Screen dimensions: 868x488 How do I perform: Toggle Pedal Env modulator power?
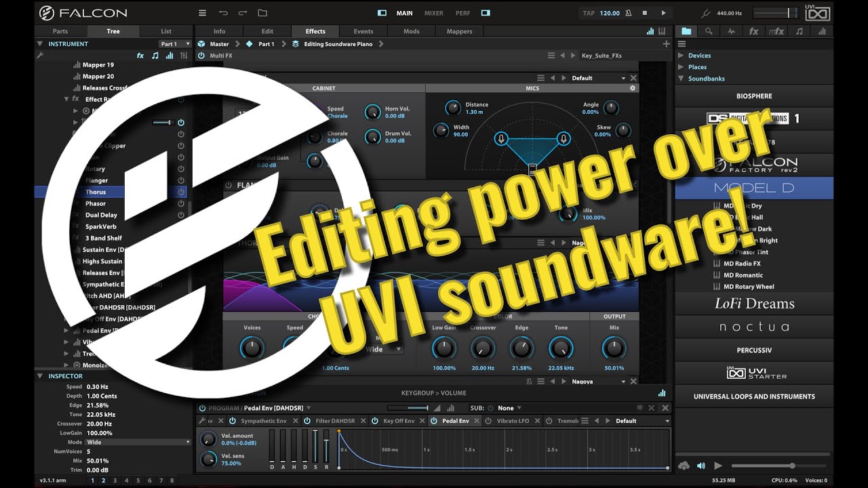[434, 421]
